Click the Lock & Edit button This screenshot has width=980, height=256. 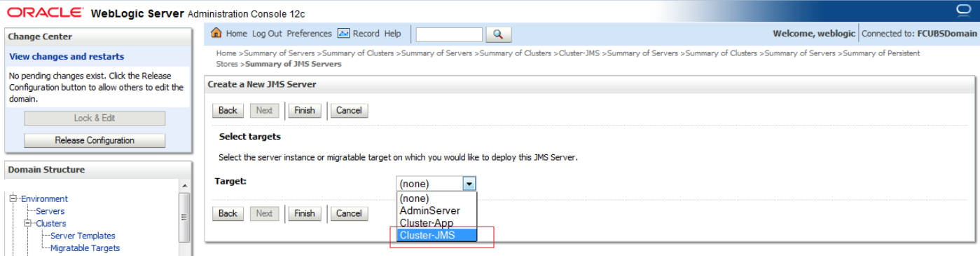point(95,119)
